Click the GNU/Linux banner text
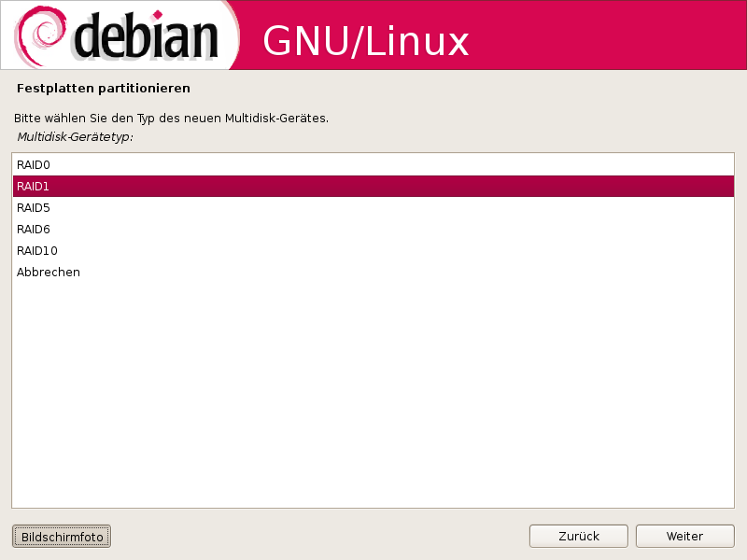747x560 pixels. 365,41
